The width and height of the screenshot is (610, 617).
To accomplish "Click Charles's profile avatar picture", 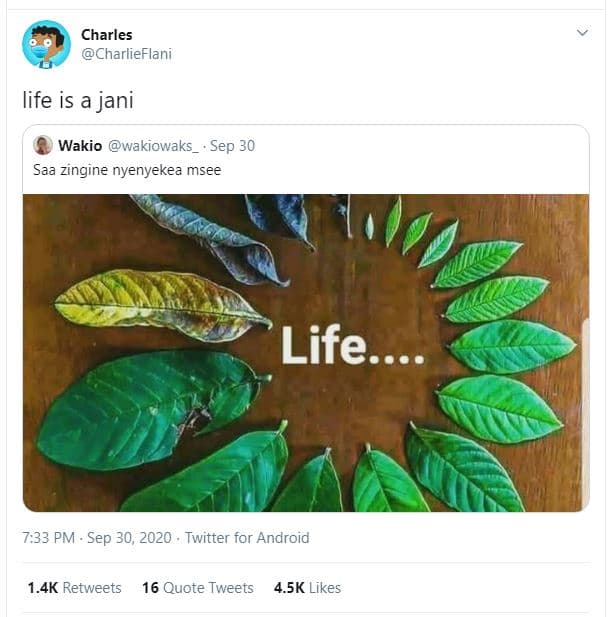I will [46, 44].
